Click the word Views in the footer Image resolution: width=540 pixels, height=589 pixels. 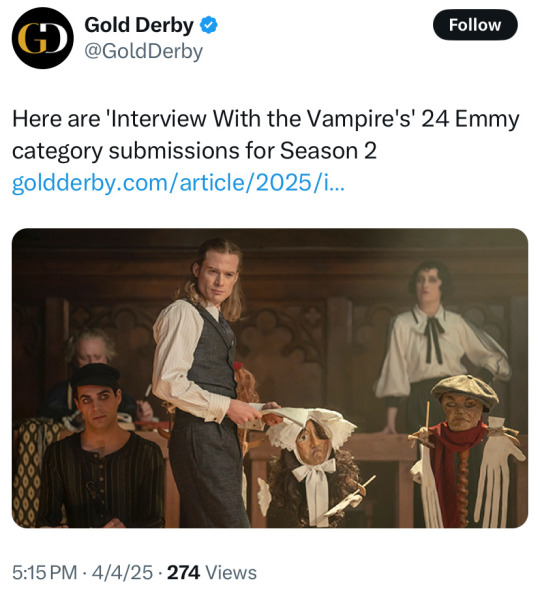click(231, 572)
